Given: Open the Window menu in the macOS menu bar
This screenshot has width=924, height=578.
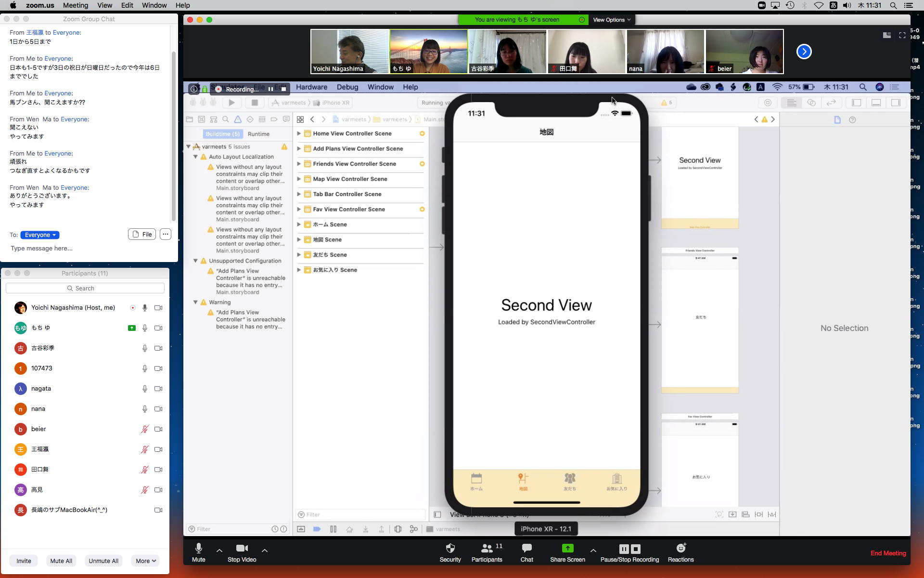Looking at the screenshot, I should click(x=154, y=5).
